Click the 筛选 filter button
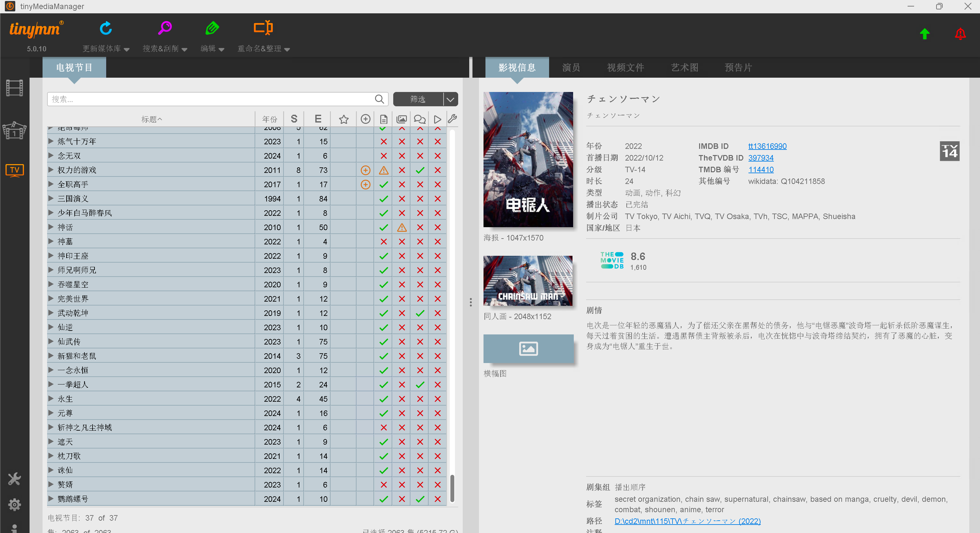This screenshot has height=533, width=980. point(418,99)
